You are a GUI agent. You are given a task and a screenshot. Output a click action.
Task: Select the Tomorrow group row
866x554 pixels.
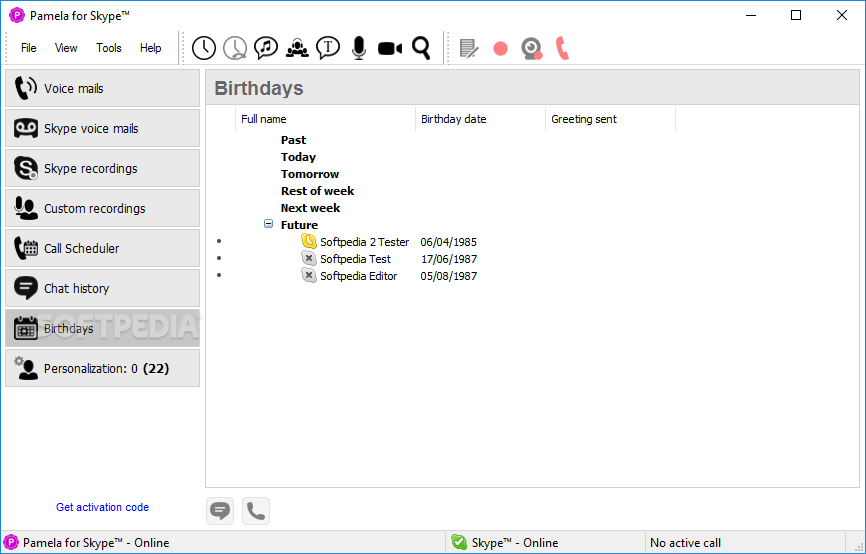310,174
